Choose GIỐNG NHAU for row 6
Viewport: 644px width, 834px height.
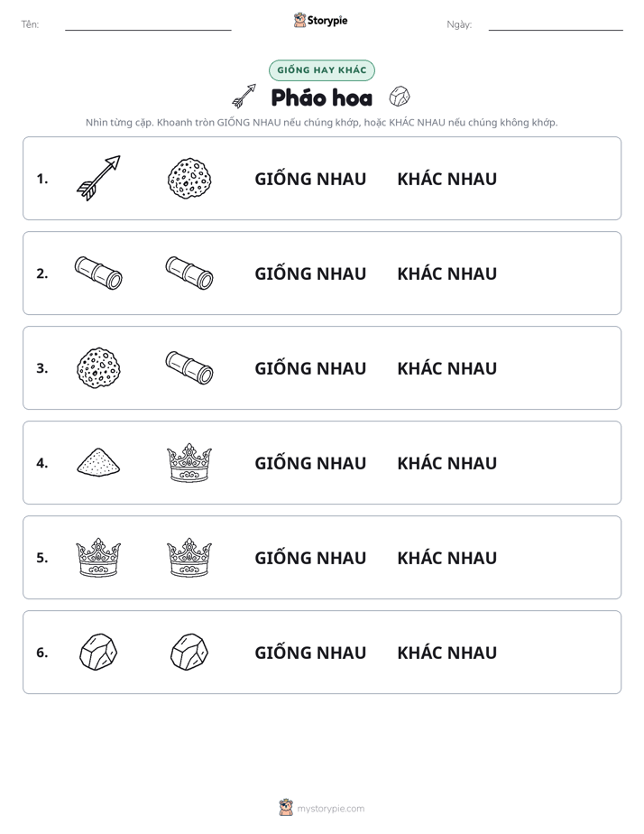pos(310,652)
